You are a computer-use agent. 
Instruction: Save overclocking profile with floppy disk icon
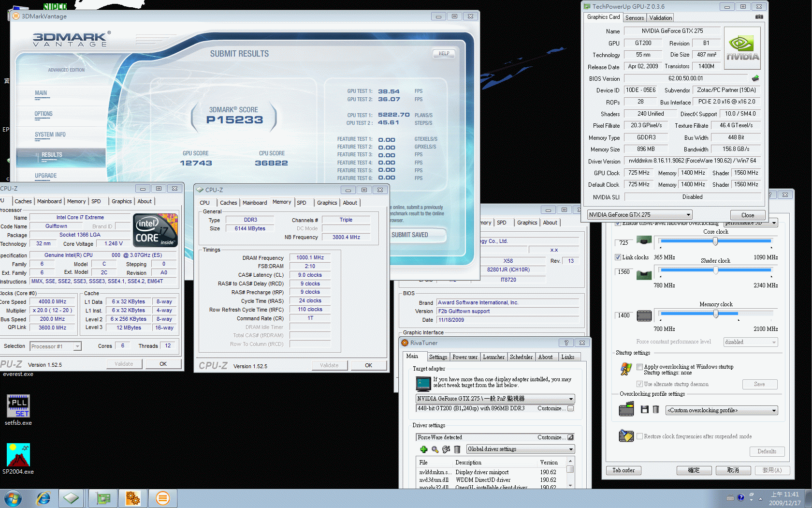[x=644, y=410]
